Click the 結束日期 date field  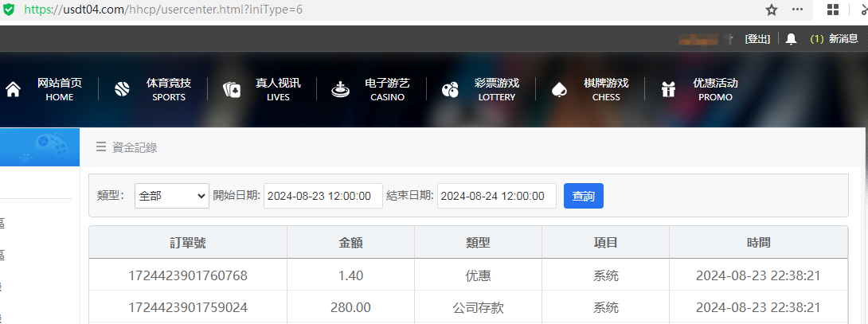496,196
